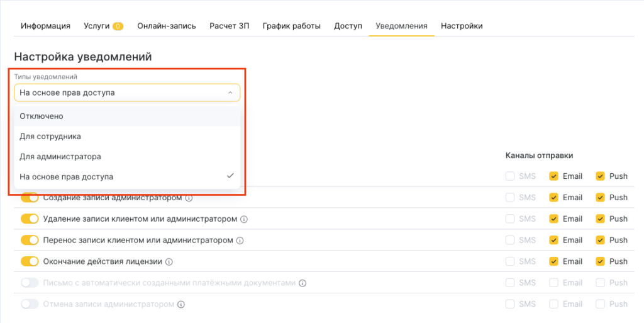Uncheck Email for Удаление записи row
The width and height of the screenshot is (644, 323).
554,218
